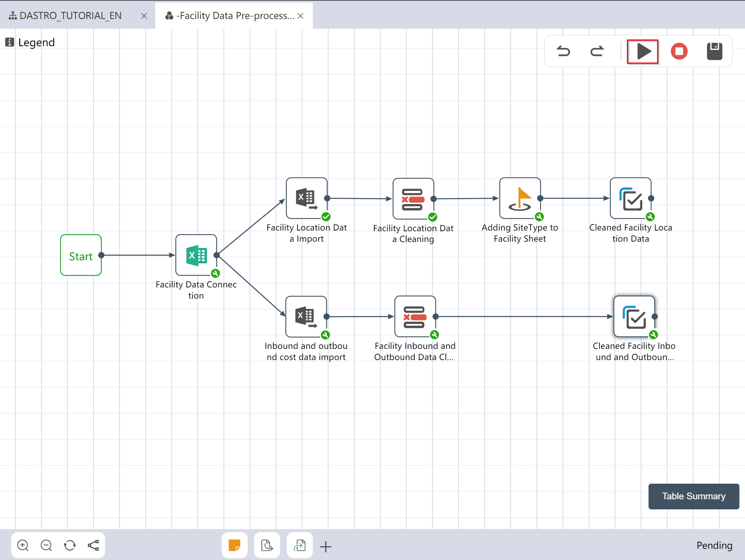Click the plus icon to add a node
745x560 pixels.
(x=326, y=547)
